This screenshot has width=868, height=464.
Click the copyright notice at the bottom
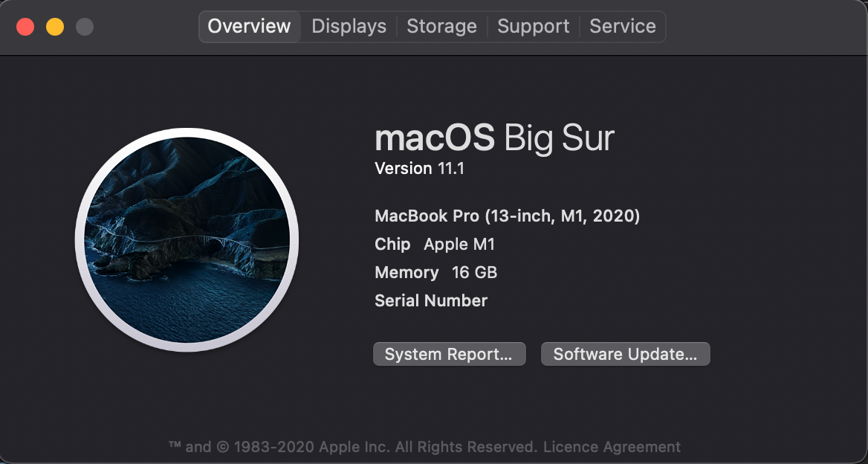(x=372, y=446)
